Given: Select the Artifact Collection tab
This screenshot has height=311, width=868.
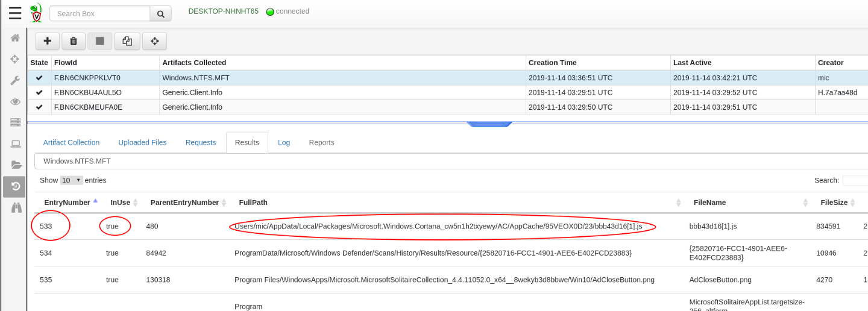Looking at the screenshot, I should pyautogui.click(x=71, y=143).
